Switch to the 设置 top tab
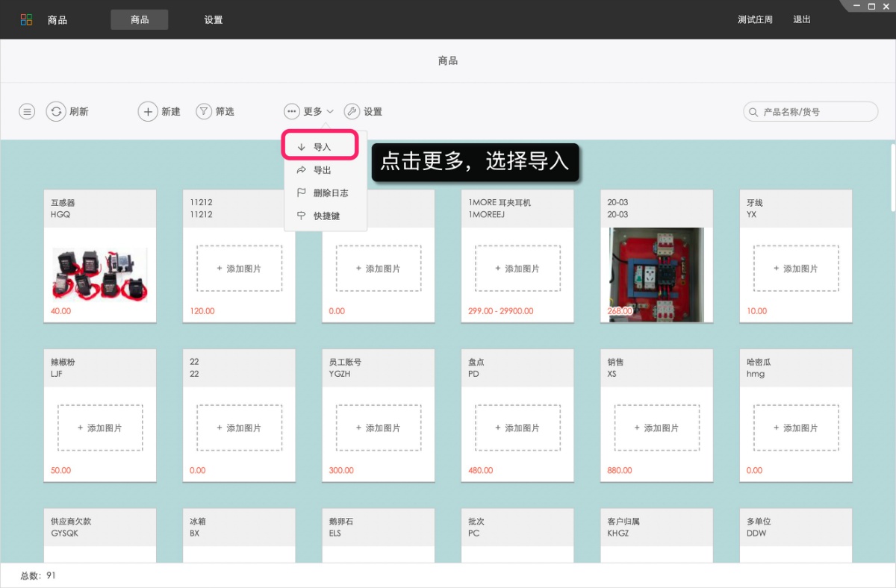The height and width of the screenshot is (588, 896). 214,19
